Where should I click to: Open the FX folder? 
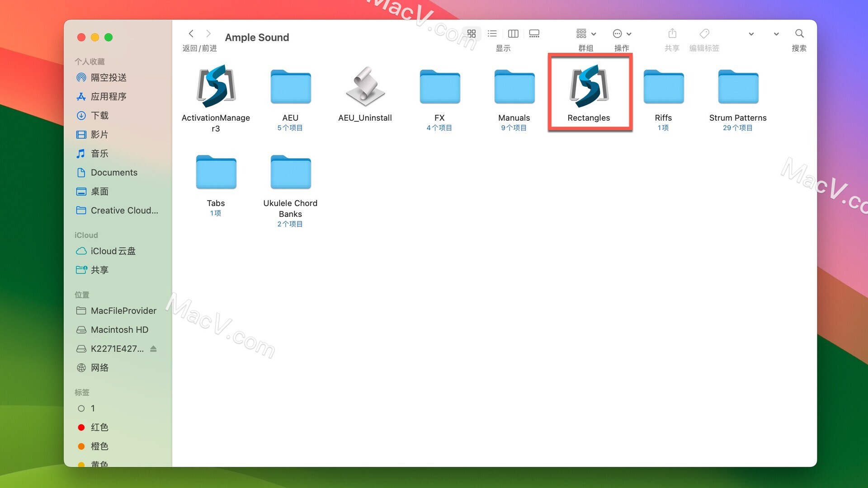(439, 86)
